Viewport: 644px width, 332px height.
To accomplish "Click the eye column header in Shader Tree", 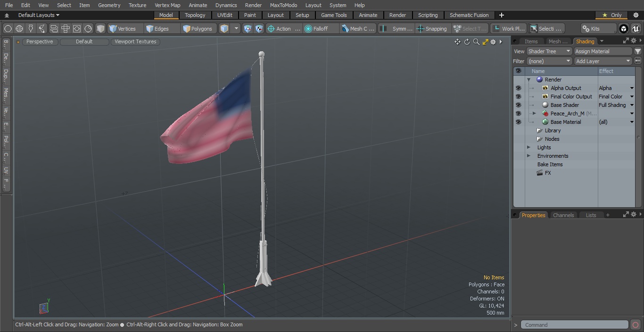I will point(518,71).
